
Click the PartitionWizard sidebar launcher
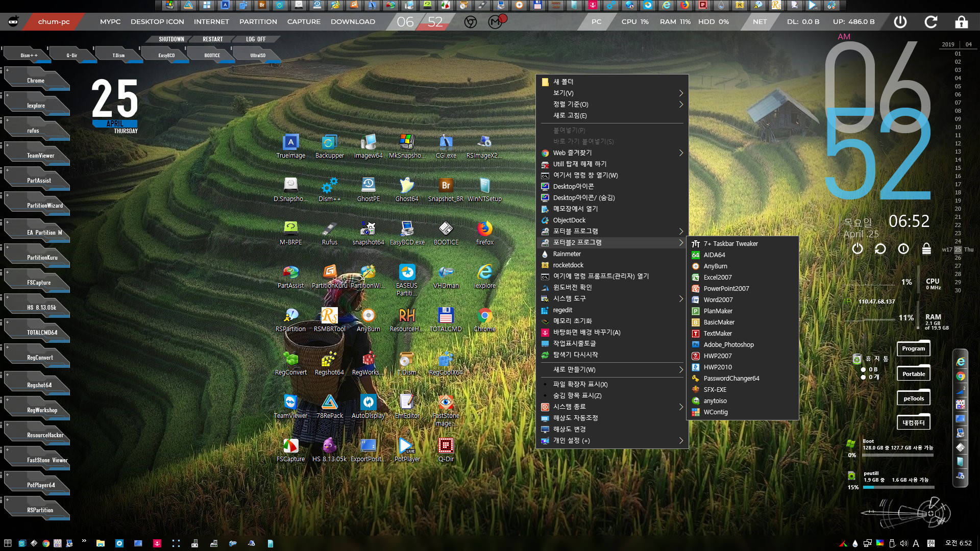(x=37, y=205)
